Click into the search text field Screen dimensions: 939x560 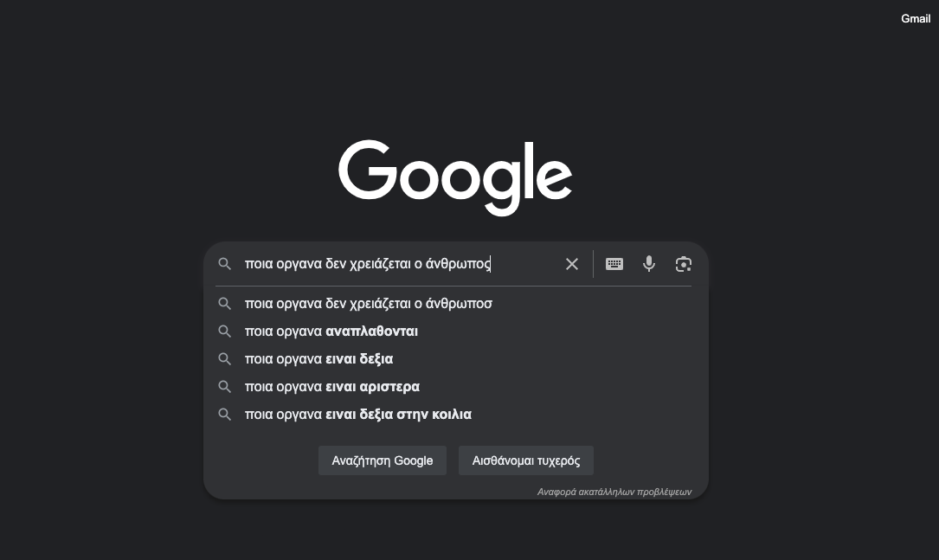(400, 263)
